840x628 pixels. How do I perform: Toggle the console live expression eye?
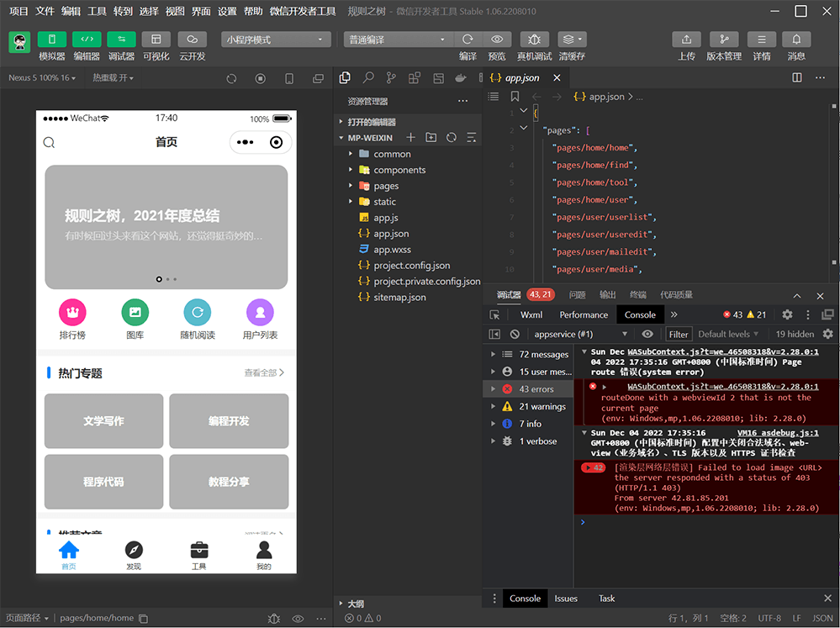[x=647, y=334]
